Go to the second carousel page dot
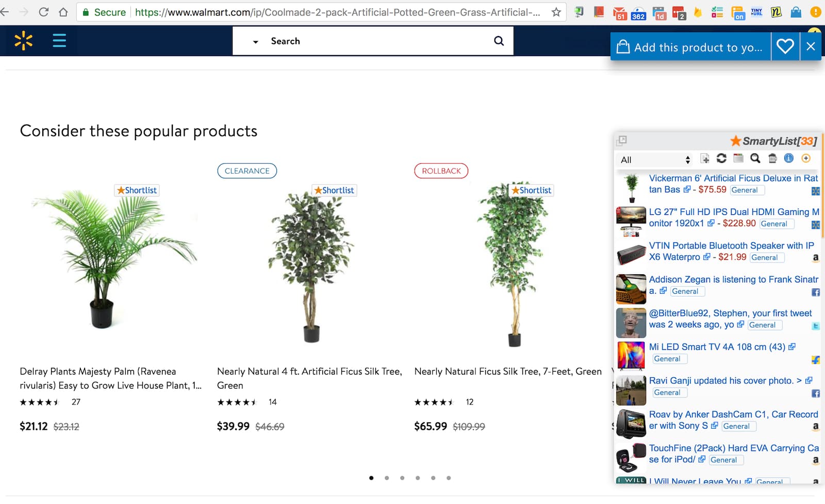Viewport: 825px width, 504px height. click(387, 478)
